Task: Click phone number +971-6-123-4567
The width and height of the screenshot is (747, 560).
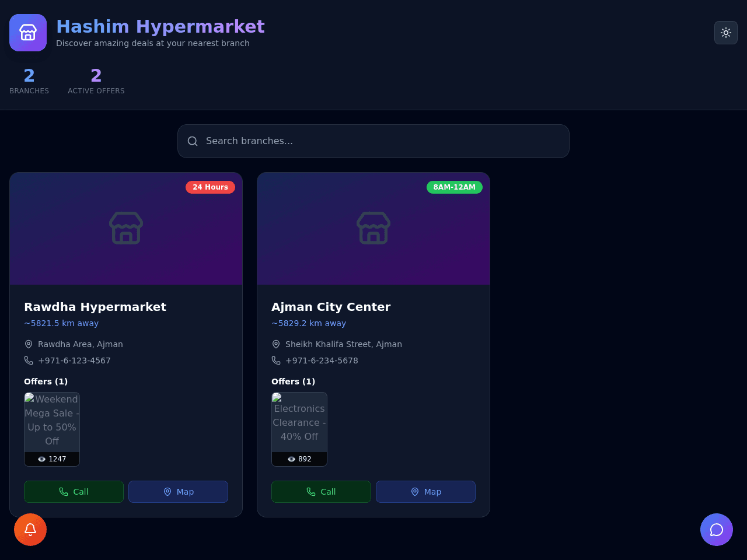Action: [x=74, y=360]
